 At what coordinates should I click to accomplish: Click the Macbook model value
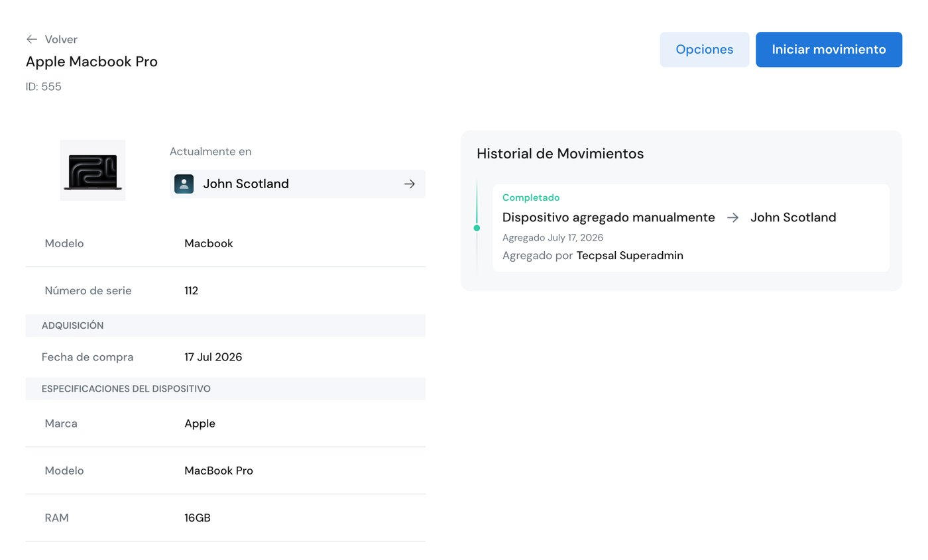(209, 243)
